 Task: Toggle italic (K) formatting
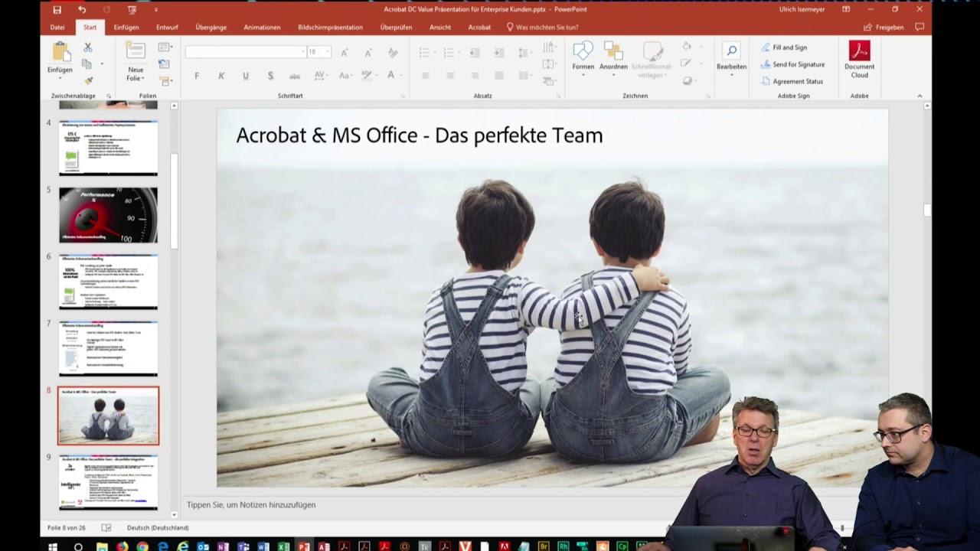(221, 76)
